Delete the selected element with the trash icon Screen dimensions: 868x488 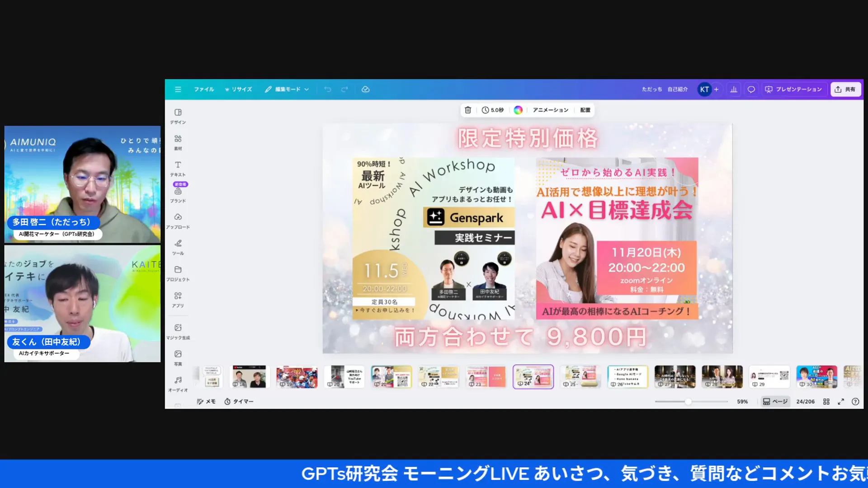point(468,110)
